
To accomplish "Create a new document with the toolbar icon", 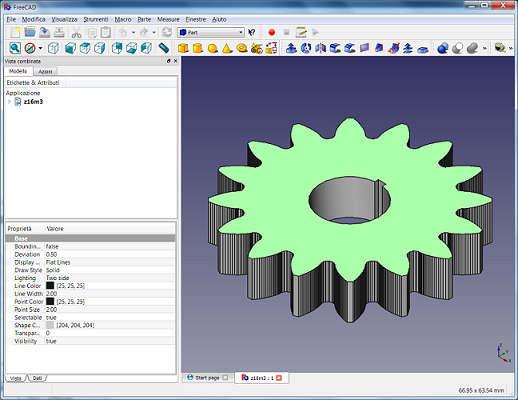I will point(15,32).
